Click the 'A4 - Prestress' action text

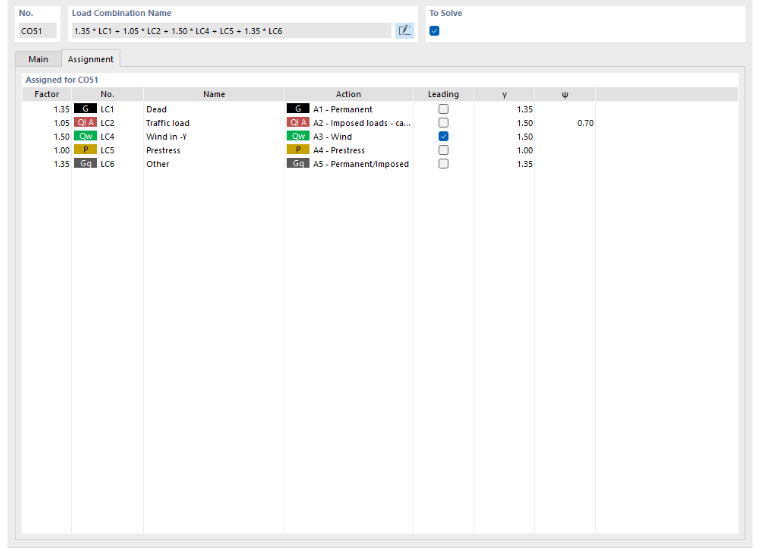point(339,150)
